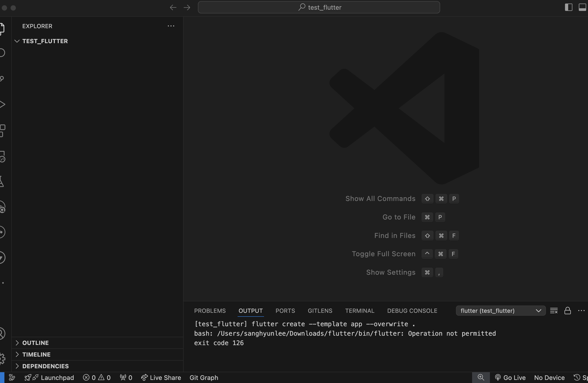Select the OUTPUT tab
The image size is (588, 383).
click(251, 311)
